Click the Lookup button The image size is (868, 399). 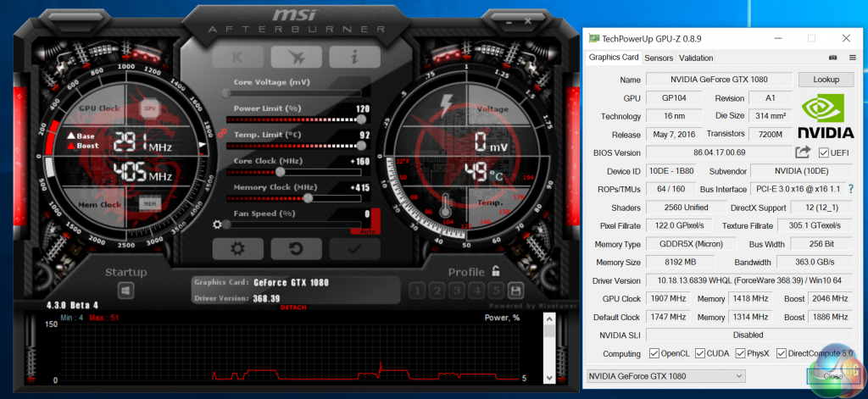[x=826, y=80]
